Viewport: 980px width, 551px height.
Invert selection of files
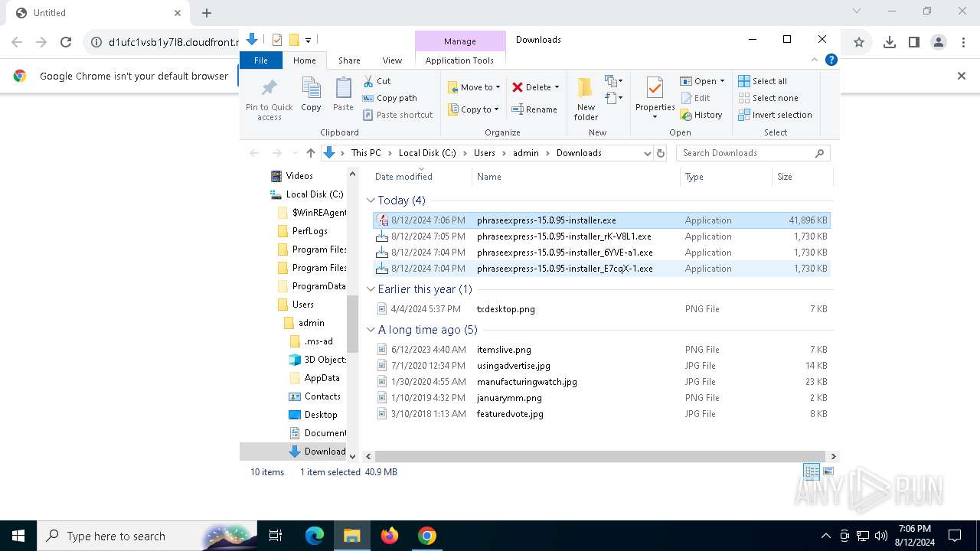[x=775, y=115]
